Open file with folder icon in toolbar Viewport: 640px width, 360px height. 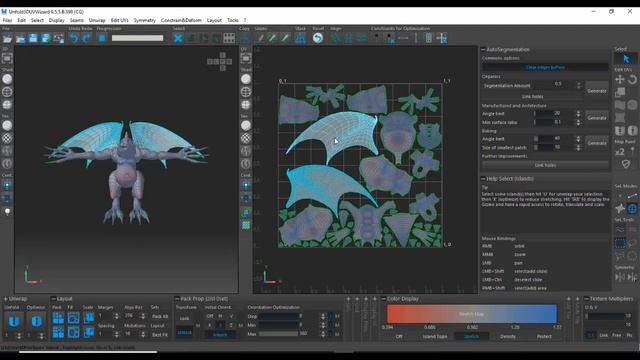coord(7,38)
